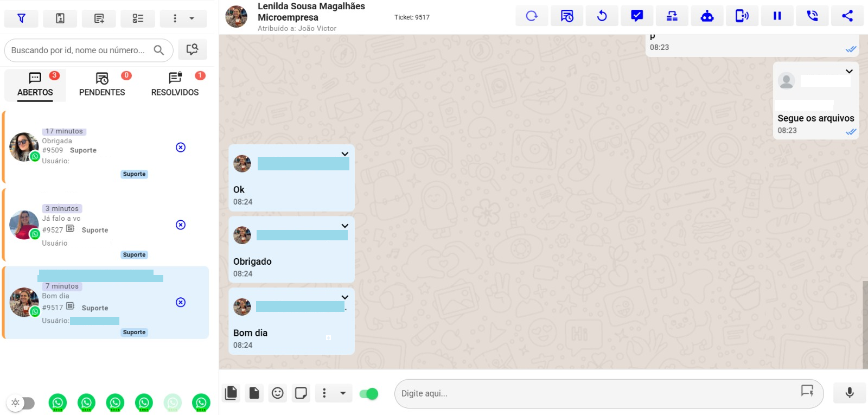Click the chat area vertical scrollbar
Viewport: 868px width, 415px height.
[865, 324]
